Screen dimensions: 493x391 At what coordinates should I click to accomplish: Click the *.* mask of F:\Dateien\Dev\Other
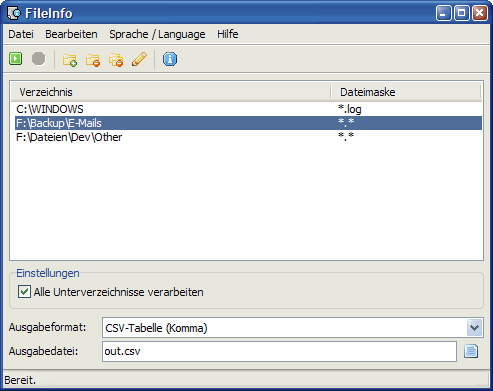pos(346,136)
